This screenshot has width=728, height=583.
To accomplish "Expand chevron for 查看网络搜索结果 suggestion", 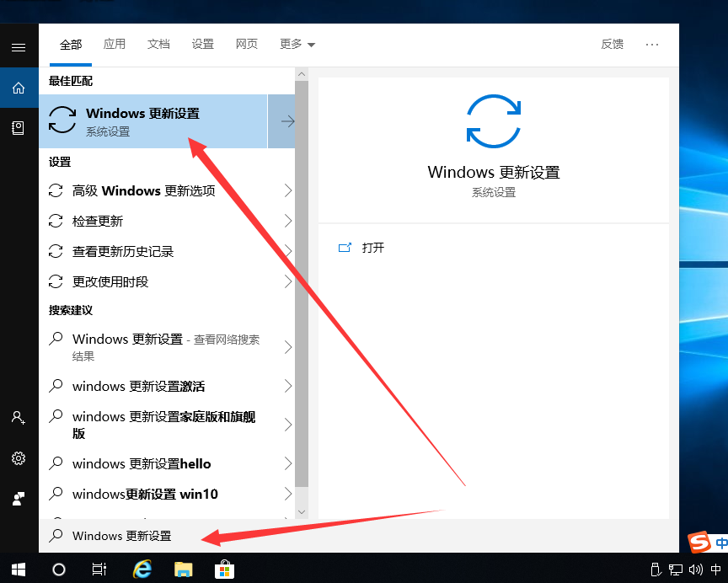I will 288,347.
